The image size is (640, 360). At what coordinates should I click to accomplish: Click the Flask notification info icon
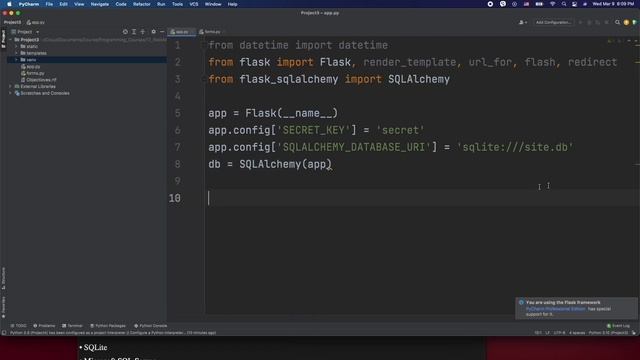521,302
